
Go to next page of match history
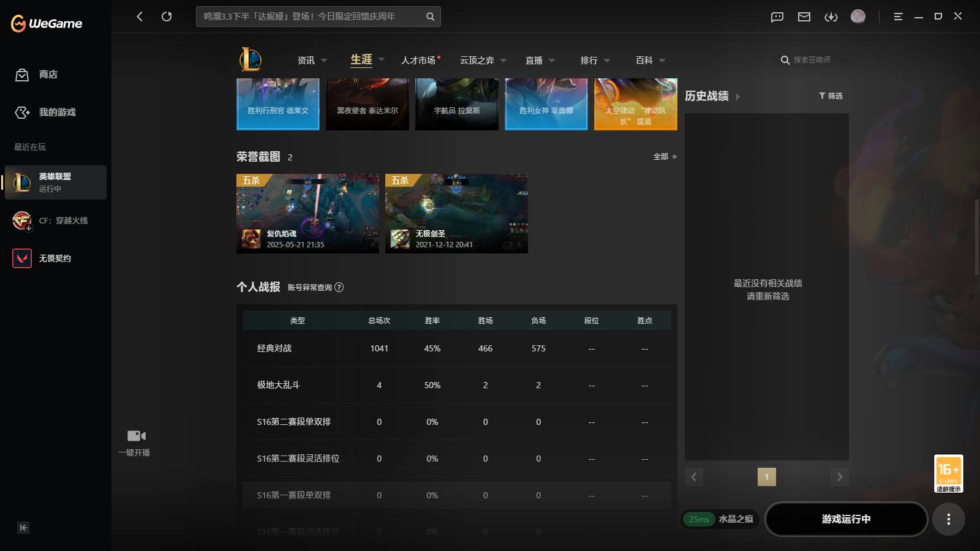click(x=840, y=477)
